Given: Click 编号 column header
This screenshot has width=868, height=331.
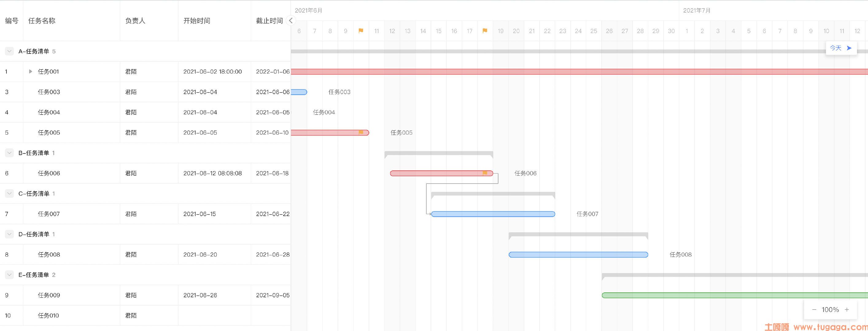Looking at the screenshot, I should click(11, 21).
